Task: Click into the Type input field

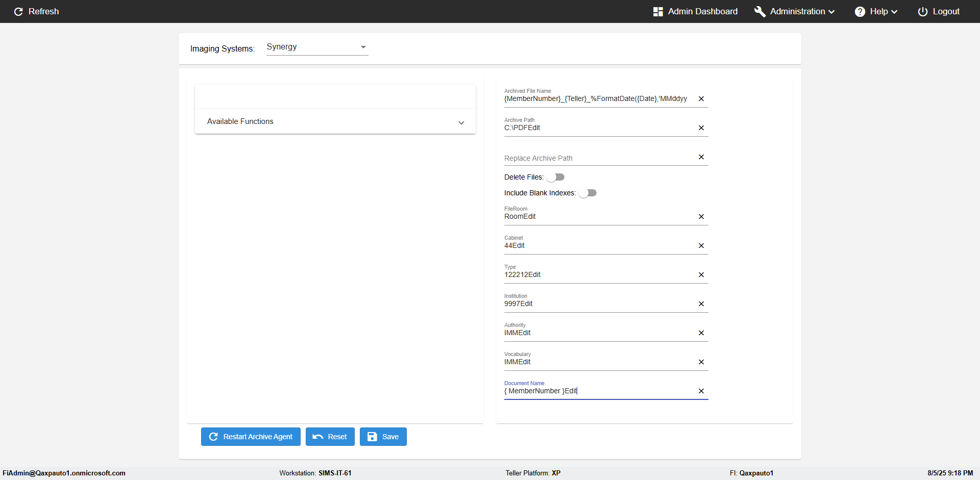Action: point(597,275)
